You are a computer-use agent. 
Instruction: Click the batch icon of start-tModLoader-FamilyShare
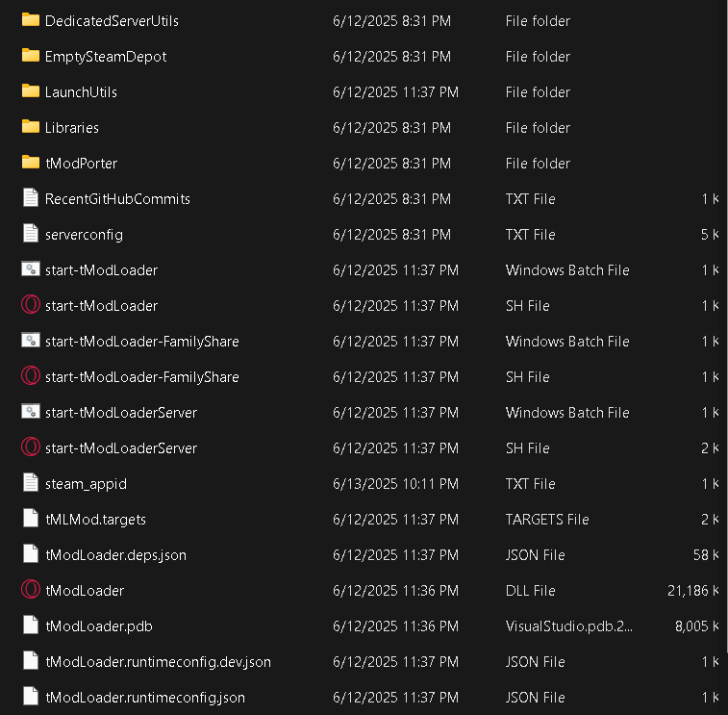coord(31,341)
